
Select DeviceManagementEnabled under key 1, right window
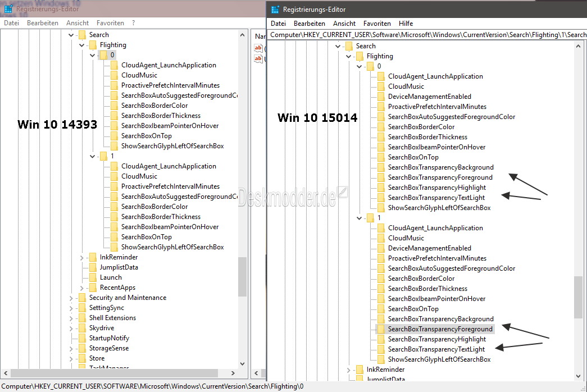click(x=429, y=248)
